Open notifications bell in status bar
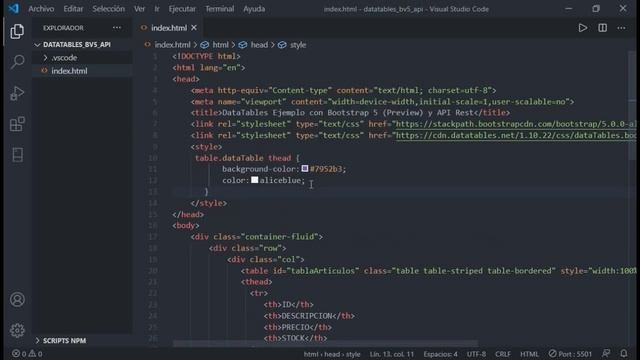Image resolution: width=640 pixels, height=360 pixels. click(x=624, y=353)
